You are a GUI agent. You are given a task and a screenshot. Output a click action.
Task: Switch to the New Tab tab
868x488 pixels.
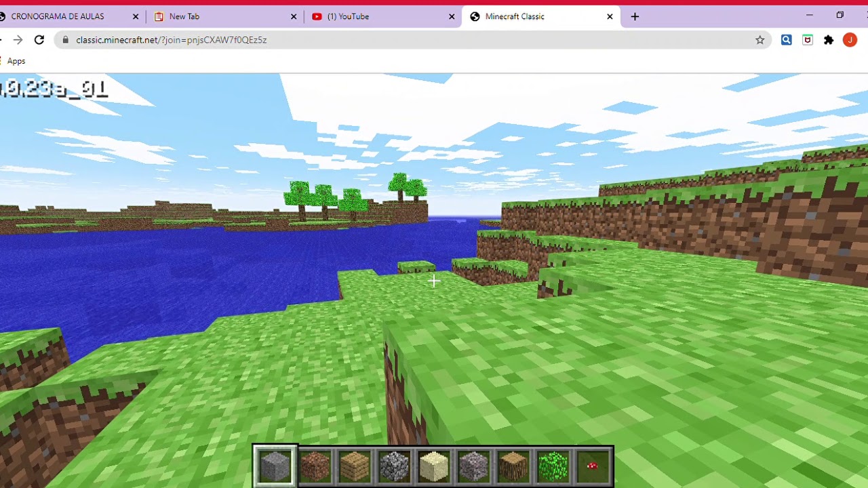click(224, 16)
